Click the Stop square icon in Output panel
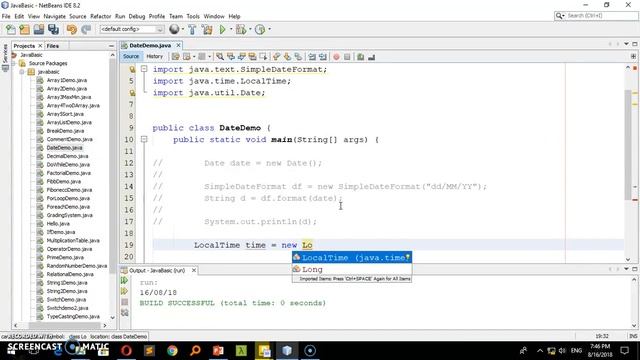Screen dimensions: 640x360 pyautogui.click(x=124, y=302)
